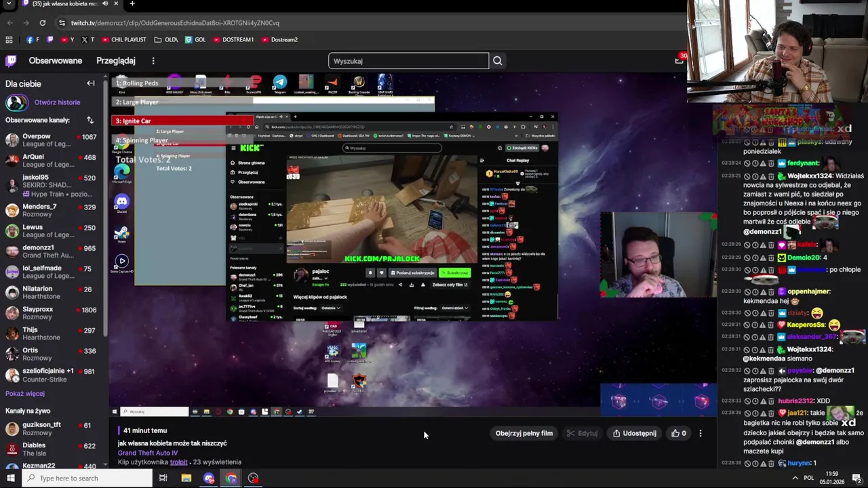
Task: Open clip options three-dot menu
Action: (x=701, y=433)
